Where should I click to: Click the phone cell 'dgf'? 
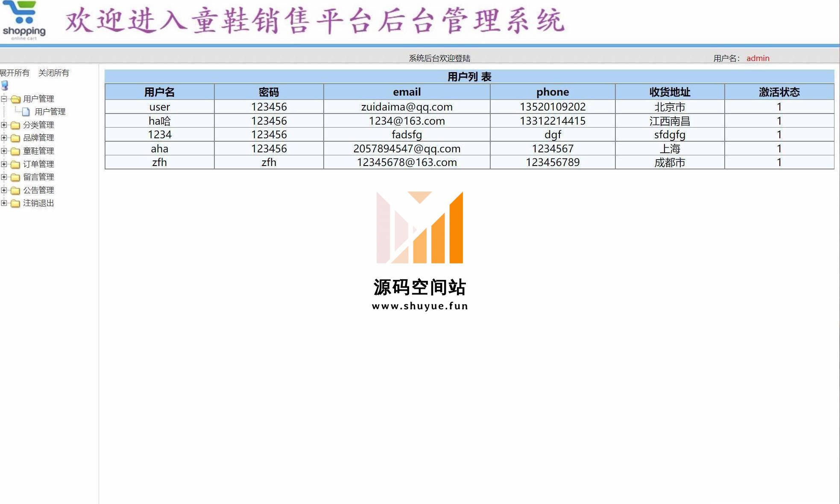pyautogui.click(x=553, y=135)
